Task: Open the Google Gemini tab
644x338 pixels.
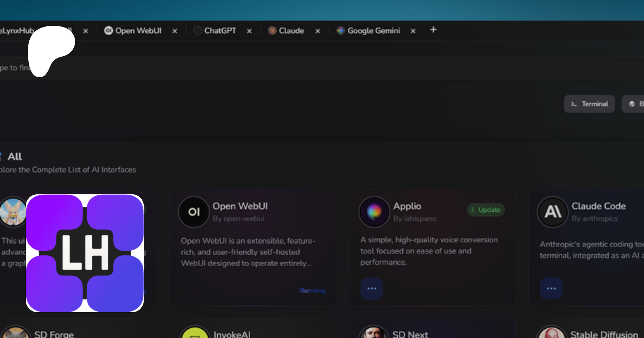Action: (373, 31)
